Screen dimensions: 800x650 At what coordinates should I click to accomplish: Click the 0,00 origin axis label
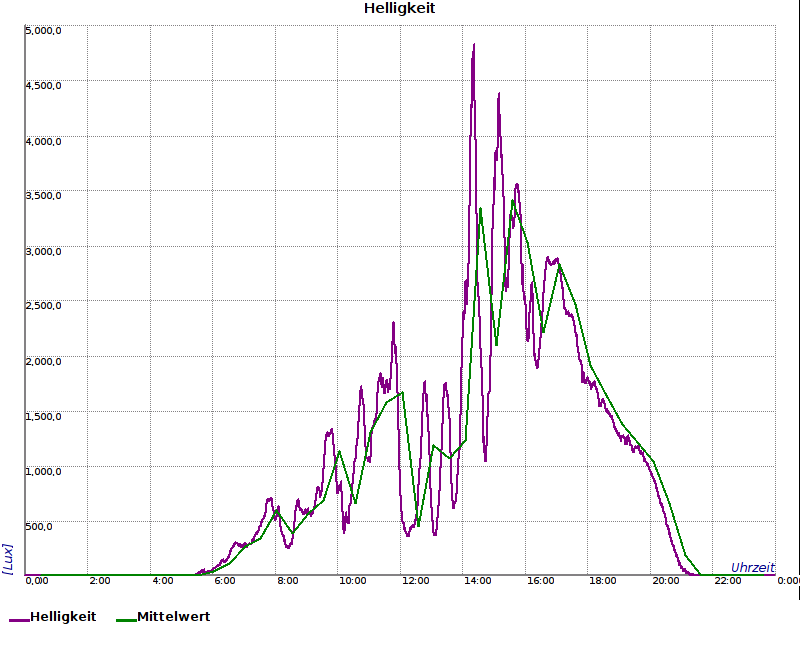point(37,581)
